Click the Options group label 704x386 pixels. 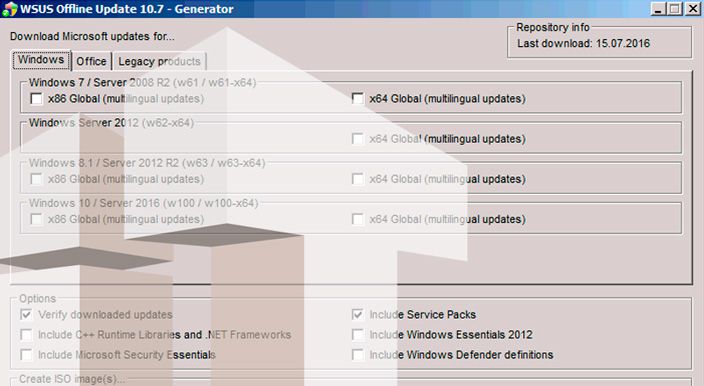click(38, 299)
